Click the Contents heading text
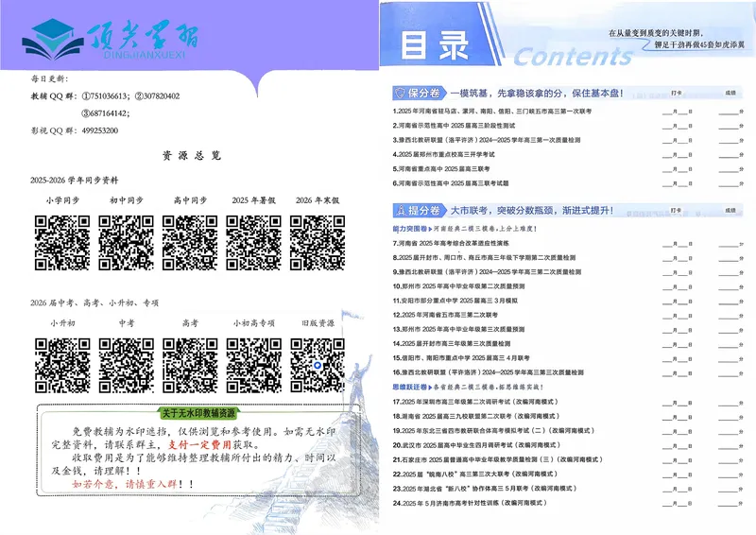The width and height of the screenshot is (756, 535). pos(573,57)
